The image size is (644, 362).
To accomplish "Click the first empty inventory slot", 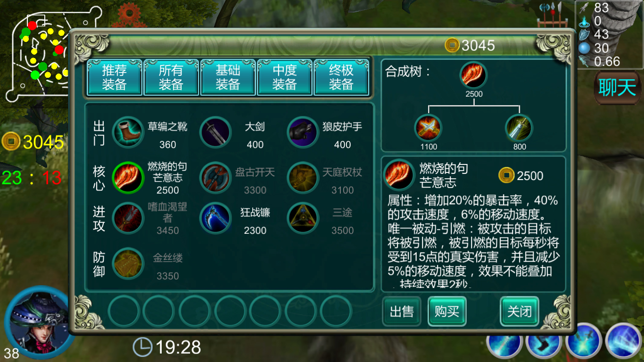I will (124, 312).
